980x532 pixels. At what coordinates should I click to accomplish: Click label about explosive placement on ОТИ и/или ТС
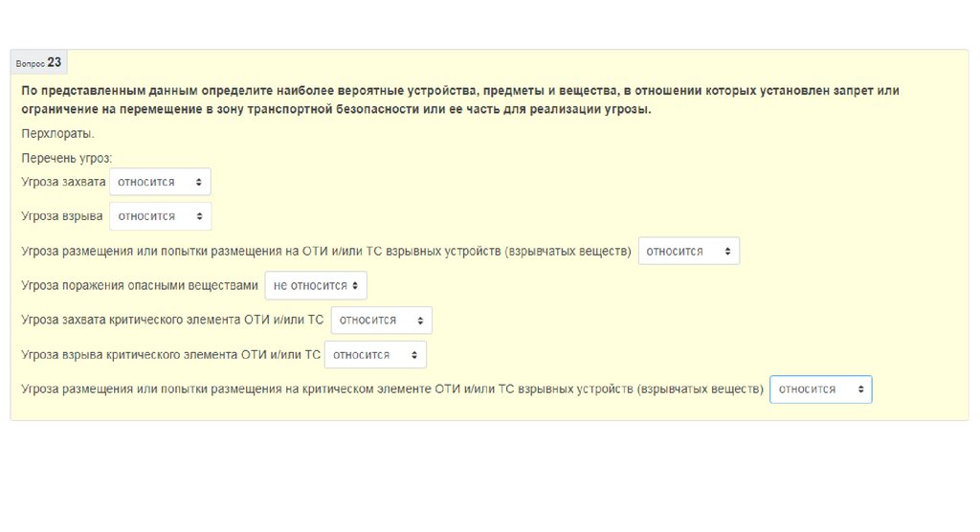point(325,251)
